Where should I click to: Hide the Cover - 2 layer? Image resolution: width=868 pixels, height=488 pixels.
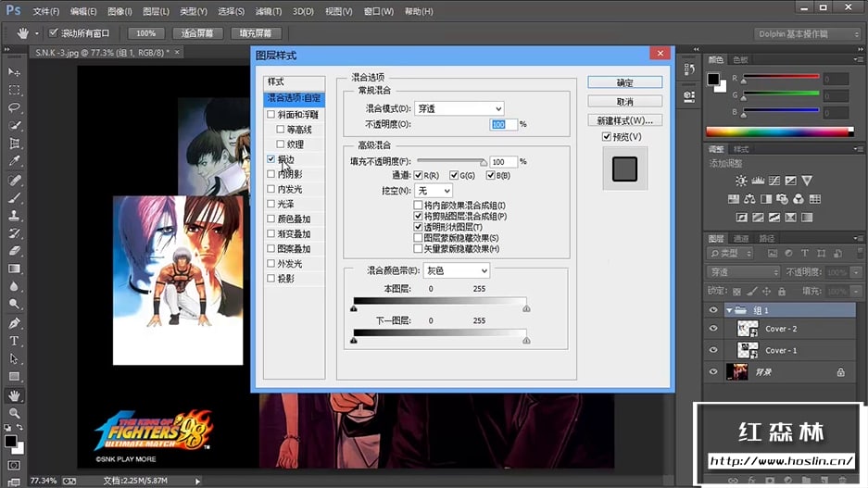tap(713, 329)
